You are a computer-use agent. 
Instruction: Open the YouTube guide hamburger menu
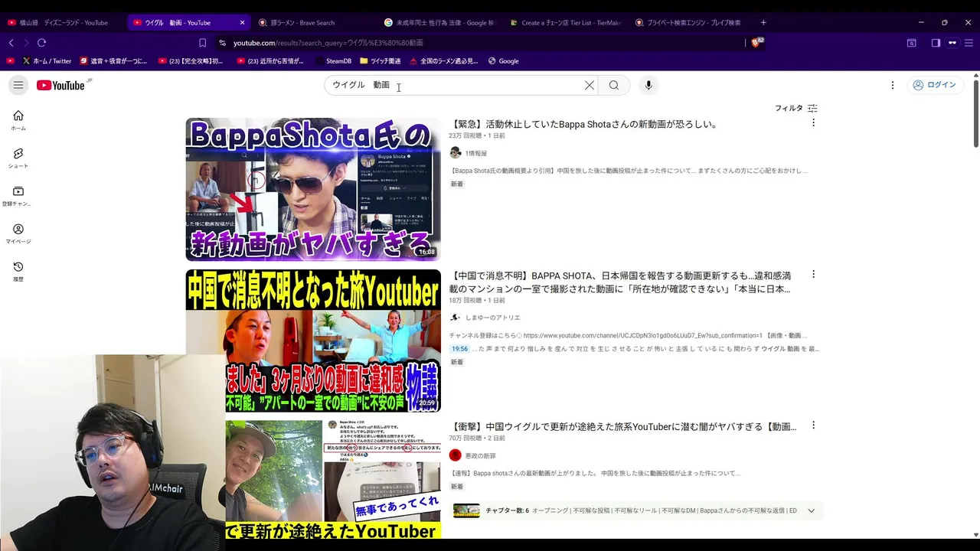[x=18, y=85]
